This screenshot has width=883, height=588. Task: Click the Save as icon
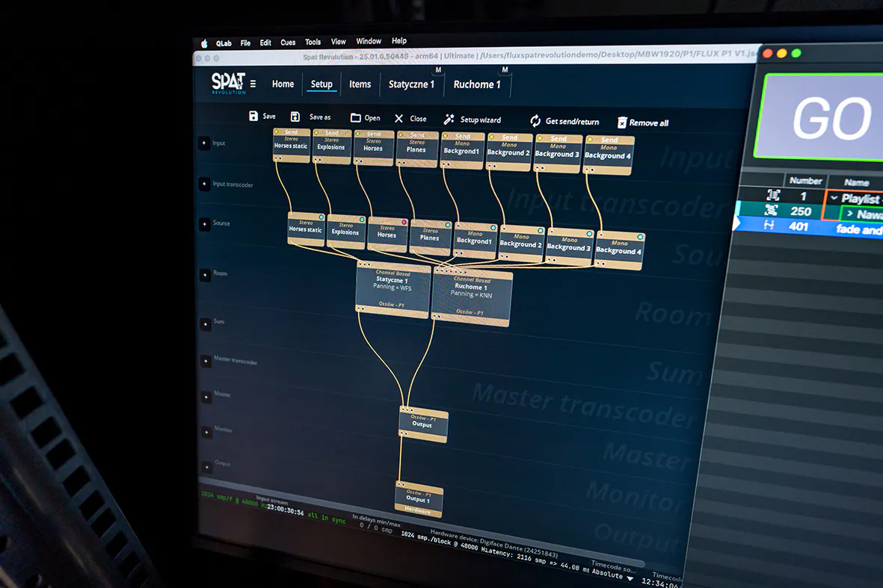tap(295, 117)
